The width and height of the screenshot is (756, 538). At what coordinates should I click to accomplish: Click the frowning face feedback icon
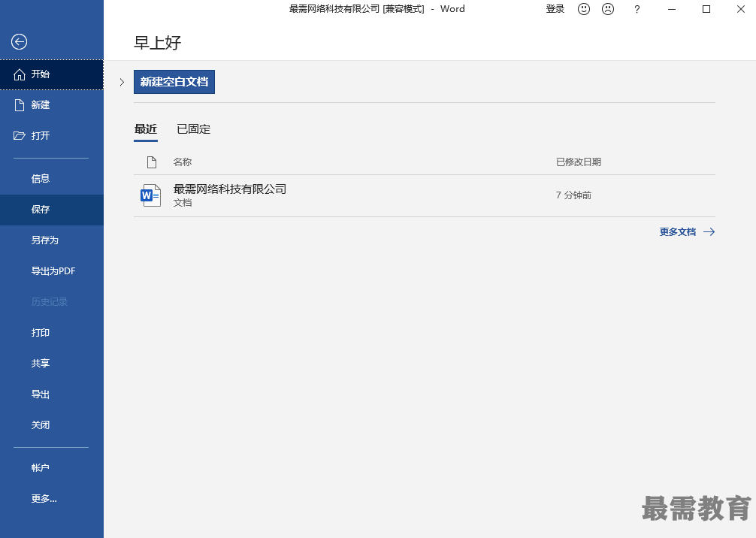(x=608, y=9)
